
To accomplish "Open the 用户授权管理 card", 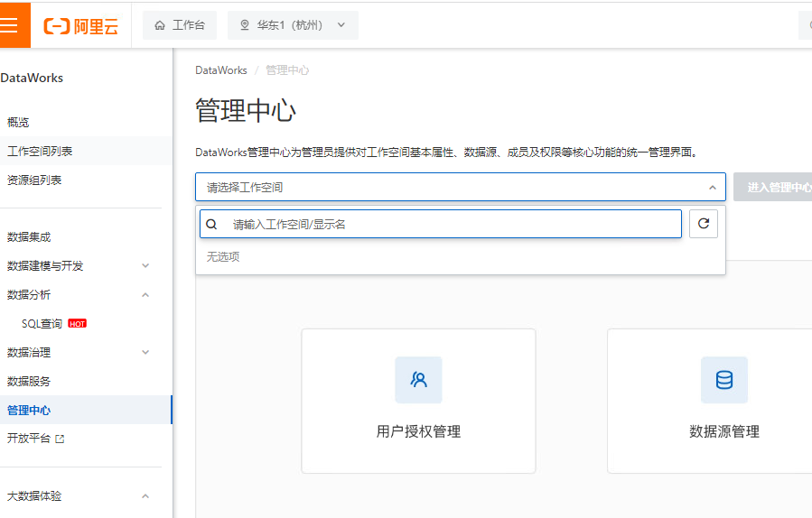I will click(418, 401).
